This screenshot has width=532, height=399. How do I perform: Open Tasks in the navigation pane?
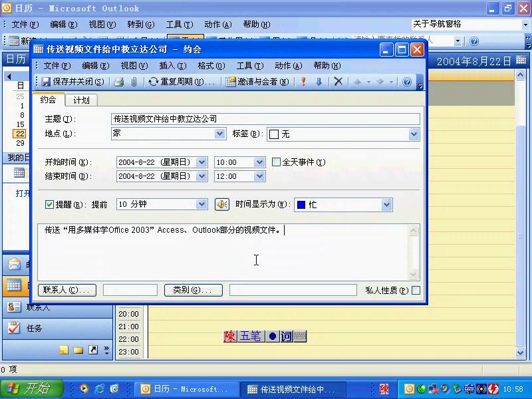58,328
